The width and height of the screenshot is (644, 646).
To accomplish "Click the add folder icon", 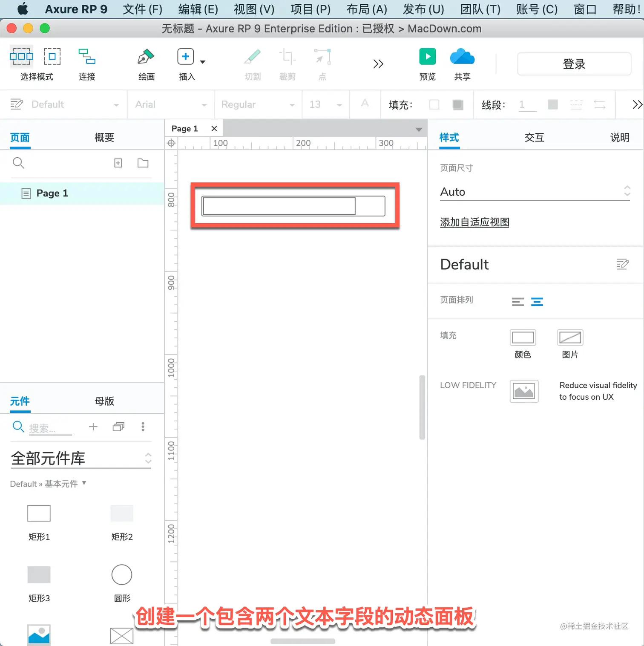I will [x=143, y=163].
